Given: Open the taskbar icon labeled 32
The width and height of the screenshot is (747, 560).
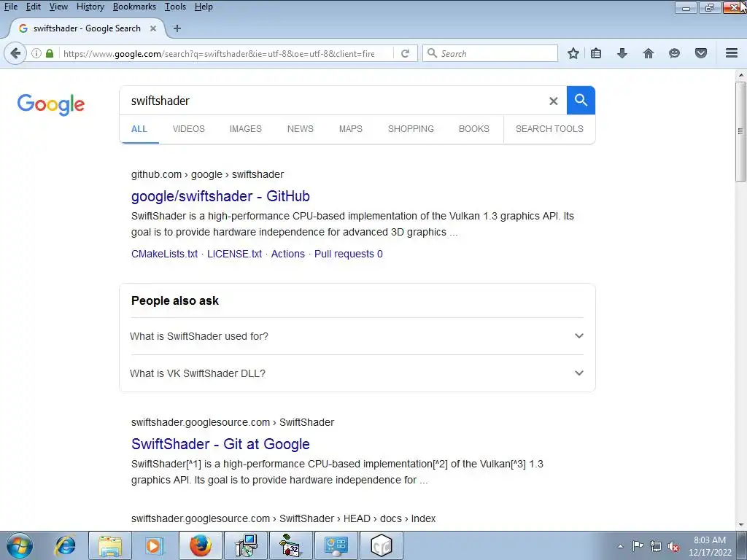Looking at the screenshot, I should coord(290,545).
